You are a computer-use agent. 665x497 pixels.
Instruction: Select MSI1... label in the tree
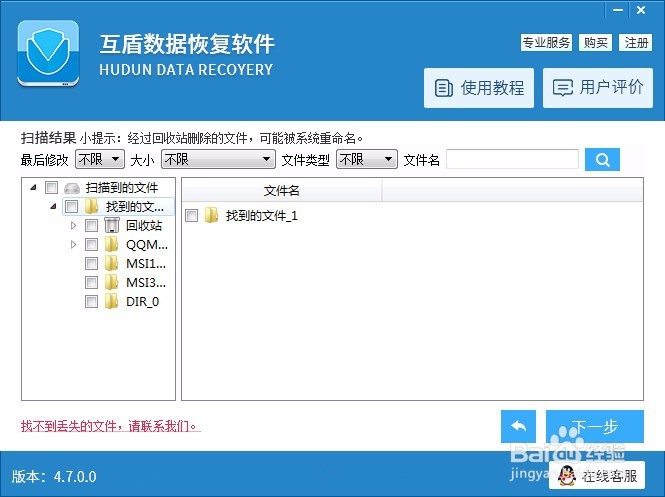146,264
